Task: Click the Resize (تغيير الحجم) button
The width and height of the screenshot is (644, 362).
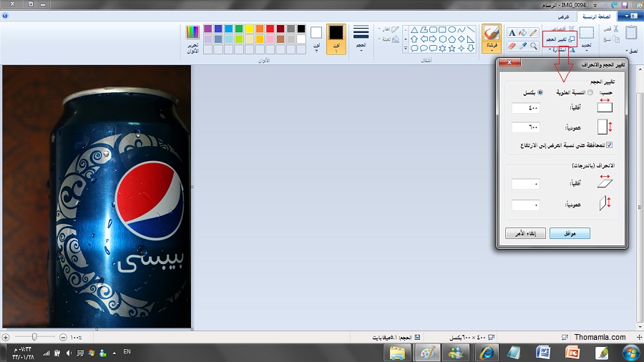Action: (560, 39)
